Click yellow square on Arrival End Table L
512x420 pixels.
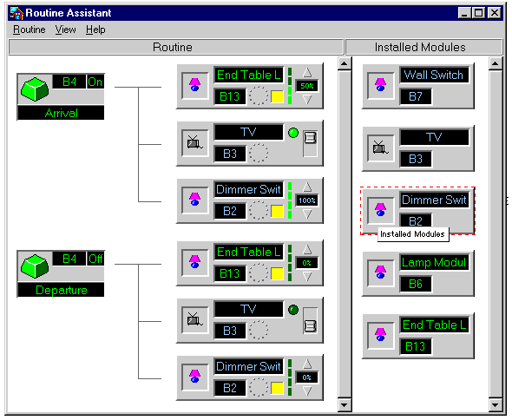(x=277, y=96)
